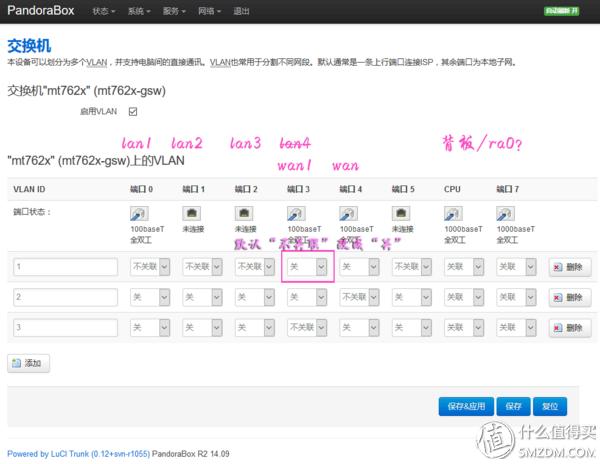
Task: Open VLAN 1 port 0 dropdown
Action: coord(150,267)
